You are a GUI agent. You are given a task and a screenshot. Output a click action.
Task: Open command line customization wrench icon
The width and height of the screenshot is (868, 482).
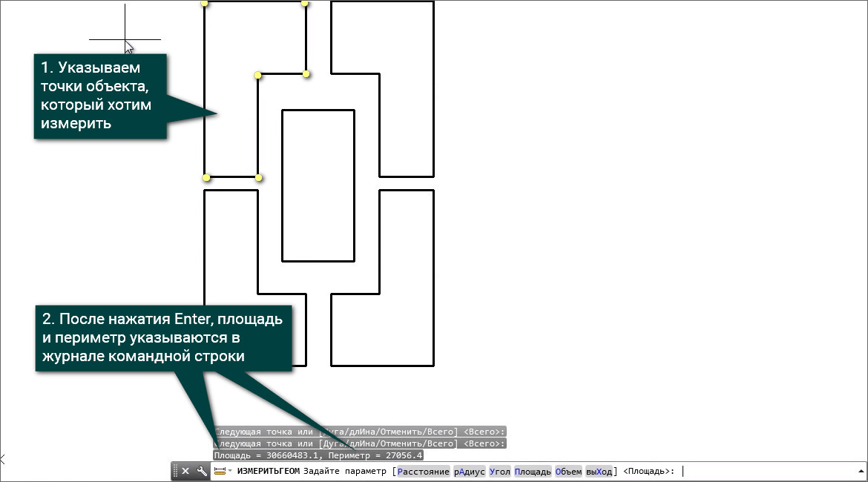tap(202, 471)
